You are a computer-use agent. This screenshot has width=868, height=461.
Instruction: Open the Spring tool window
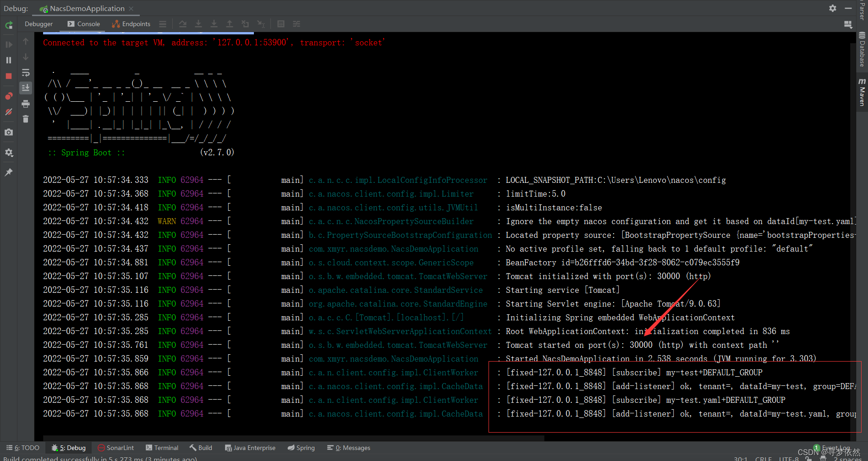click(301, 448)
